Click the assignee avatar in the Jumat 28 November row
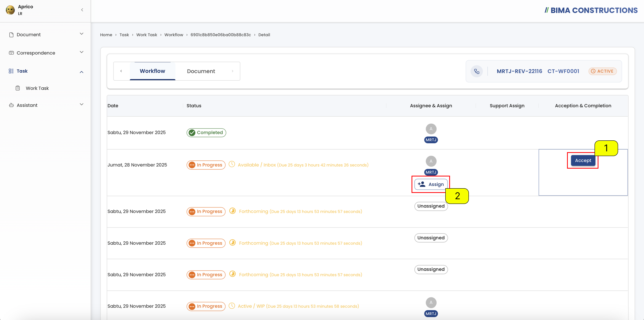The image size is (644, 320). (x=431, y=161)
